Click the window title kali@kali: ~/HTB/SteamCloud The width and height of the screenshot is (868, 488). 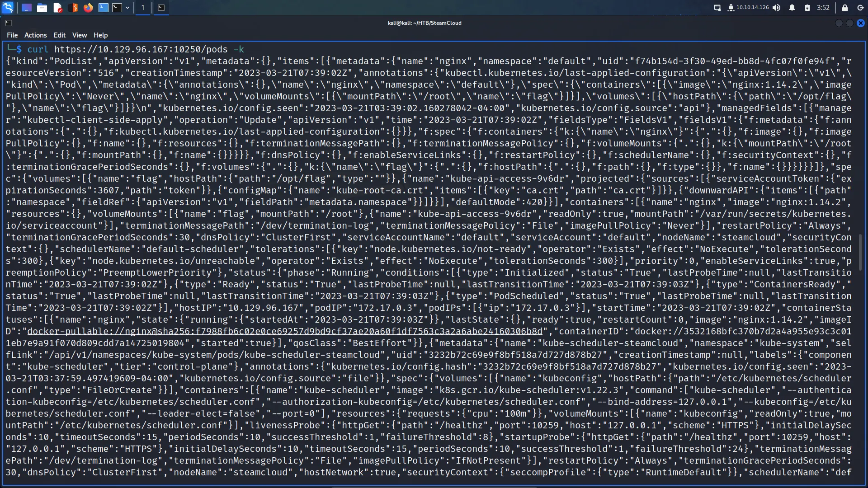425,23
